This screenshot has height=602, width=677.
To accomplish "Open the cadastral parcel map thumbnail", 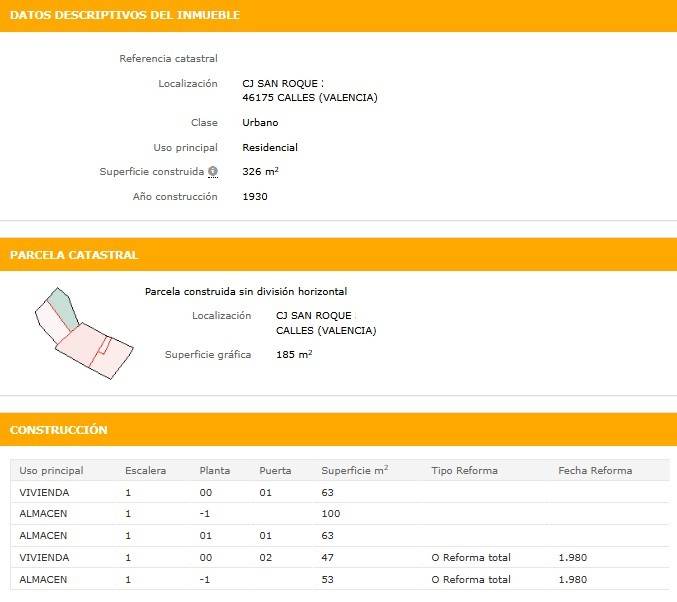I will pos(84,333).
